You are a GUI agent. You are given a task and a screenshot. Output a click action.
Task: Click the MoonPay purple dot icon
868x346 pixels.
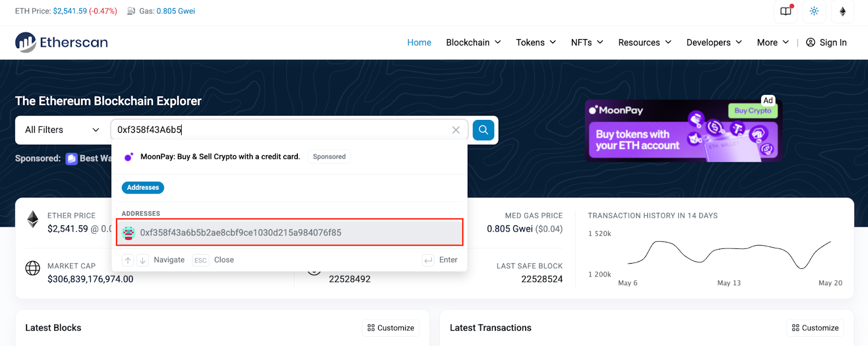(x=129, y=157)
